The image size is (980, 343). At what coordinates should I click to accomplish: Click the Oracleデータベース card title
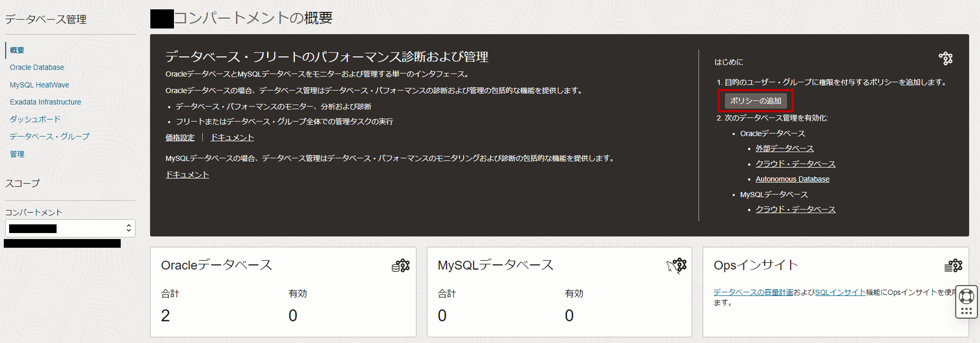216,265
